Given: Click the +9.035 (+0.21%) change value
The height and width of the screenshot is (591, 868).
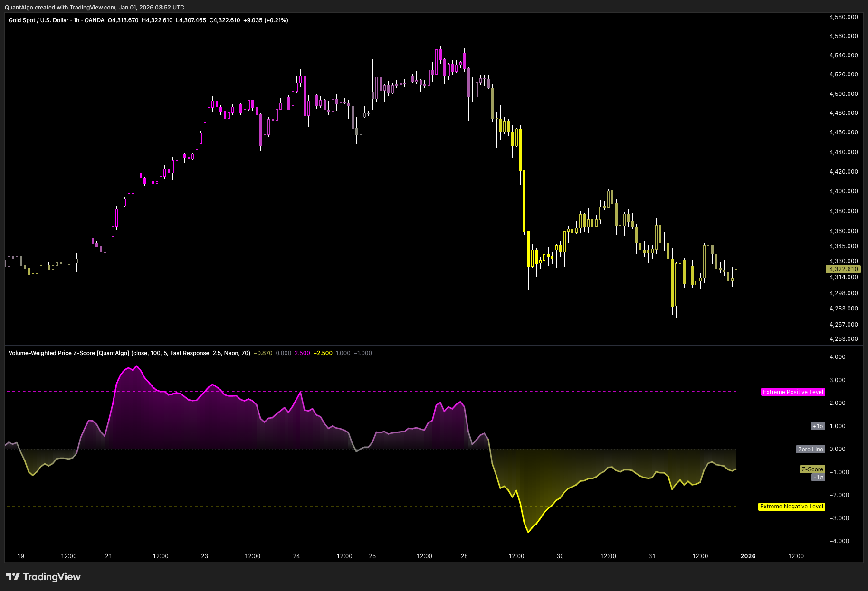Looking at the screenshot, I should tap(266, 20).
